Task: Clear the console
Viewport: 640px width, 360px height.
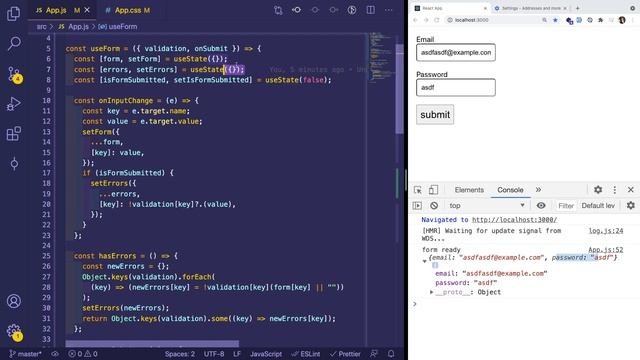Action: pyautogui.click(x=434, y=205)
